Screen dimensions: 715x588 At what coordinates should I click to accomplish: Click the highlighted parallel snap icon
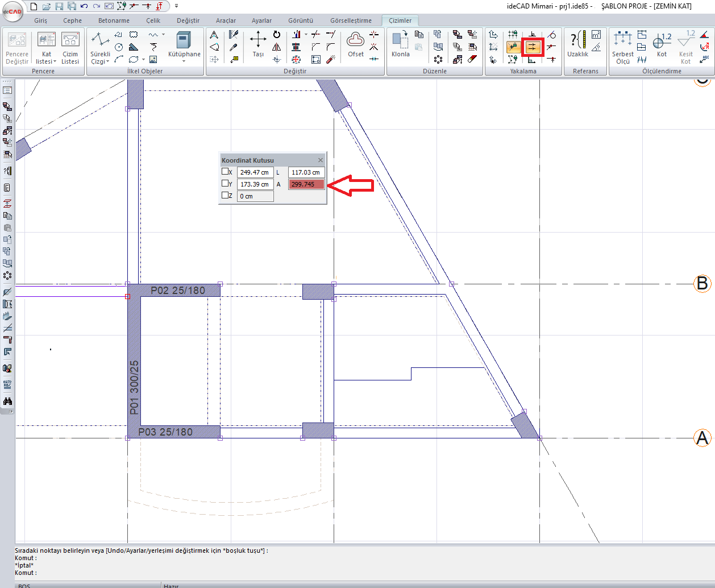coord(533,47)
